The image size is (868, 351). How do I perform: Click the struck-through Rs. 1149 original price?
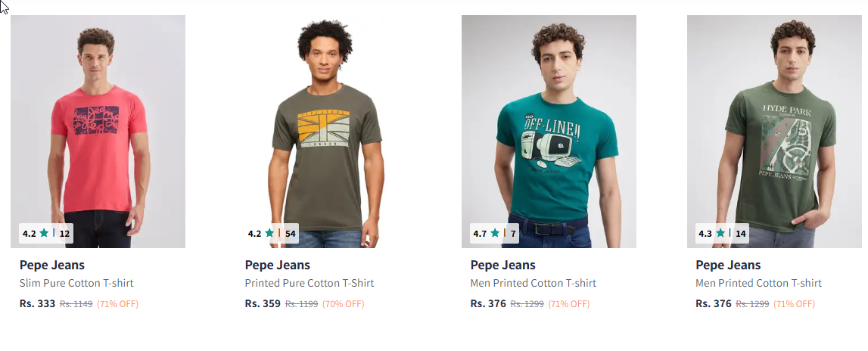click(x=76, y=304)
